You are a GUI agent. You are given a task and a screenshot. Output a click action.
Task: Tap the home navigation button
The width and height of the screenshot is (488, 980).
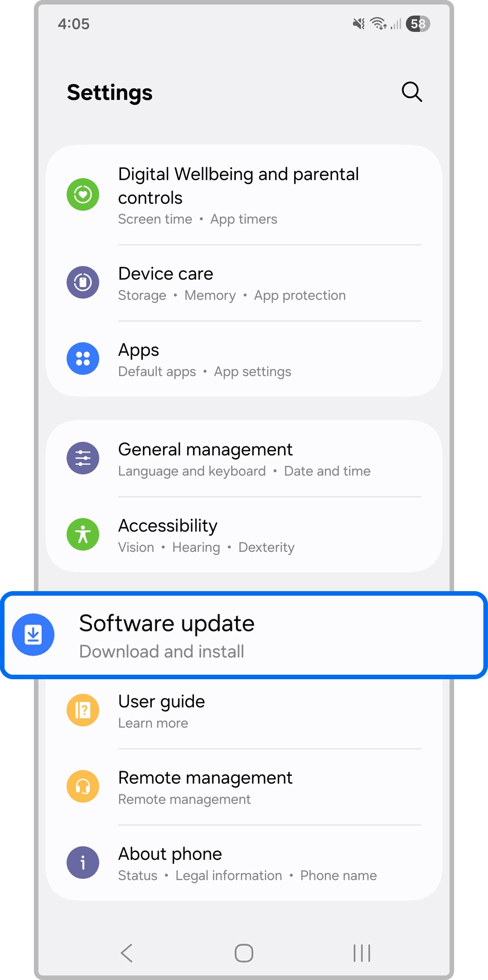[244, 953]
